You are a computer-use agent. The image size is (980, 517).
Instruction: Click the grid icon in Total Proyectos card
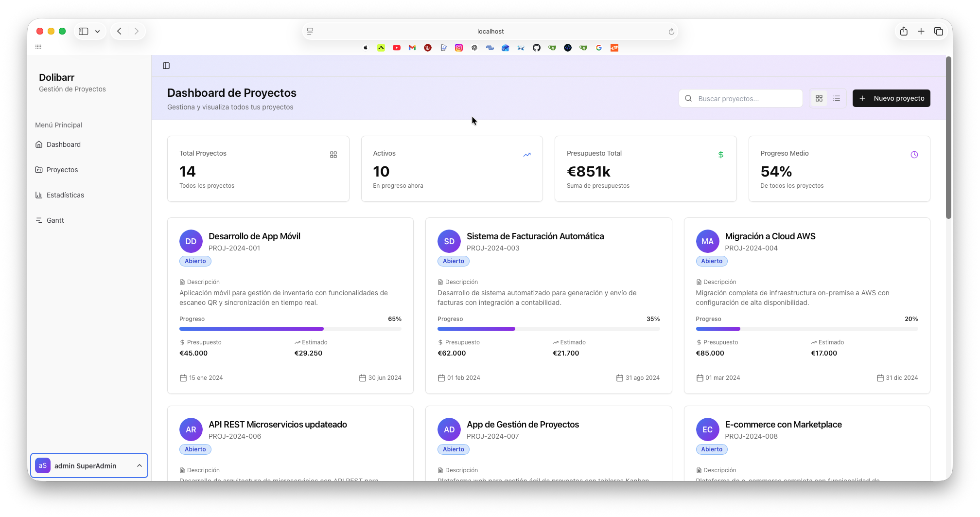(333, 155)
